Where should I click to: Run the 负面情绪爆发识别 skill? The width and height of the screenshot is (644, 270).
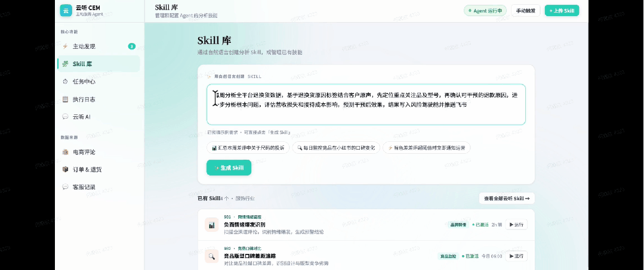516,225
